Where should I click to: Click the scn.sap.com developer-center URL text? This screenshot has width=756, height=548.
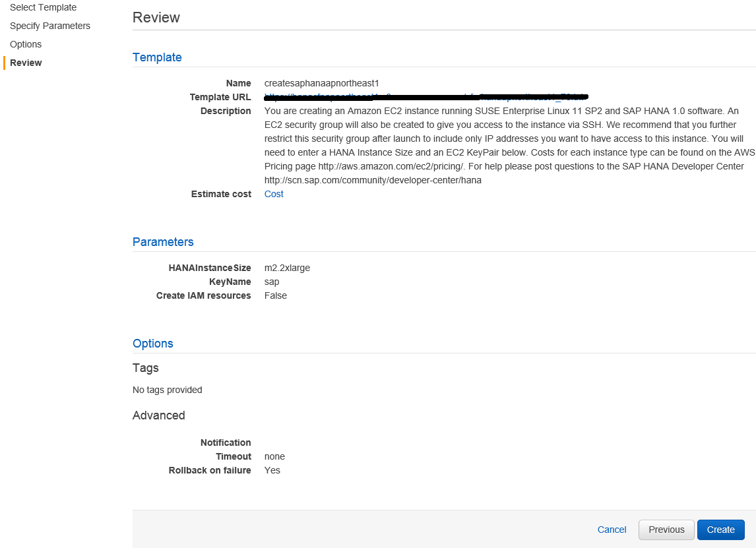[x=373, y=180]
